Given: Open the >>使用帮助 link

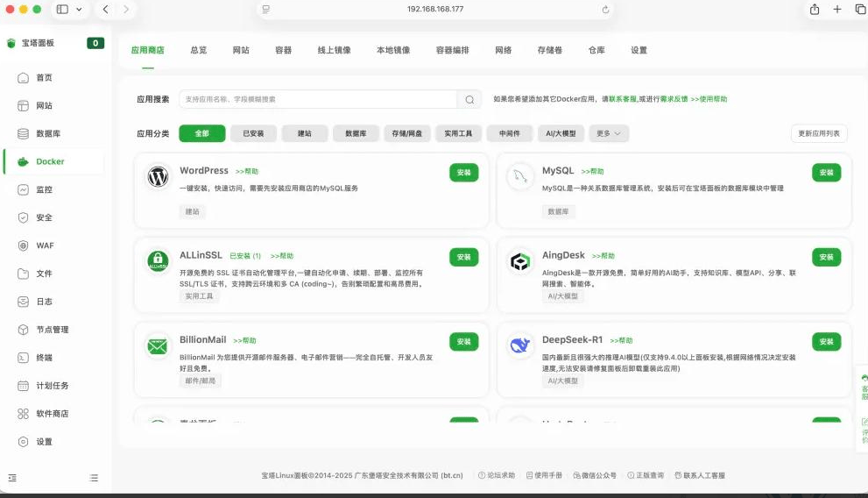Looking at the screenshot, I should click(709, 99).
